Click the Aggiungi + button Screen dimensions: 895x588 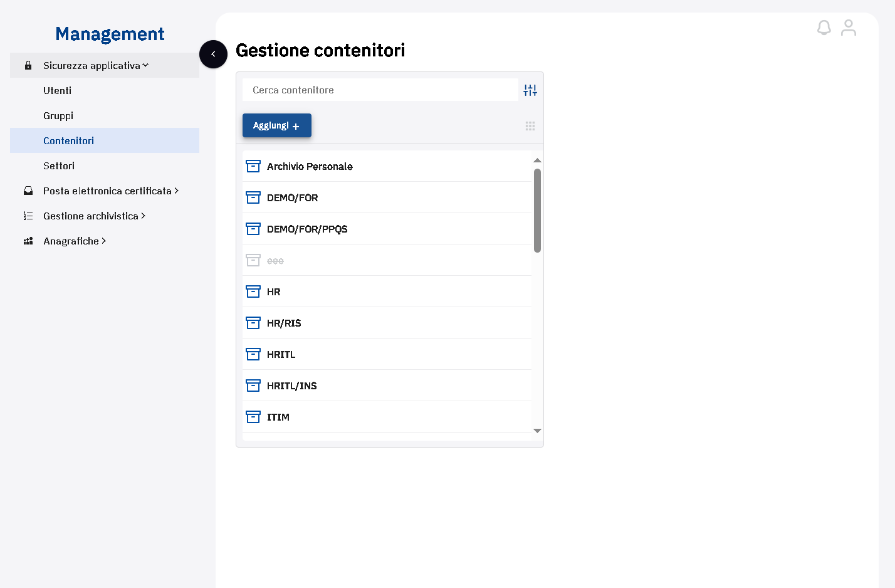point(277,125)
